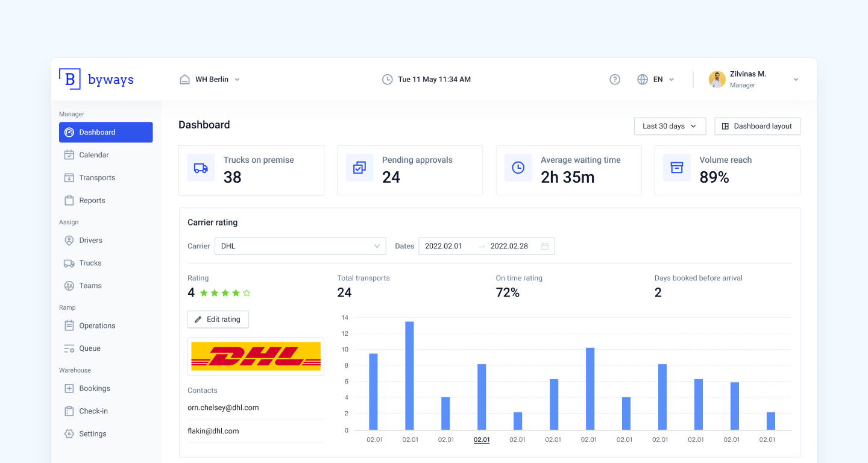Click the help question mark icon
Image resolution: width=868 pixels, height=463 pixels.
[614, 79]
